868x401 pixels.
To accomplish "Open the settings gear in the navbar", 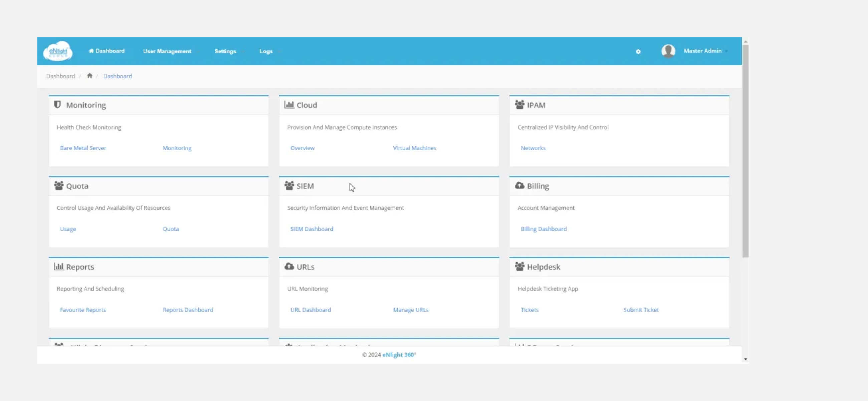I will pyautogui.click(x=638, y=52).
